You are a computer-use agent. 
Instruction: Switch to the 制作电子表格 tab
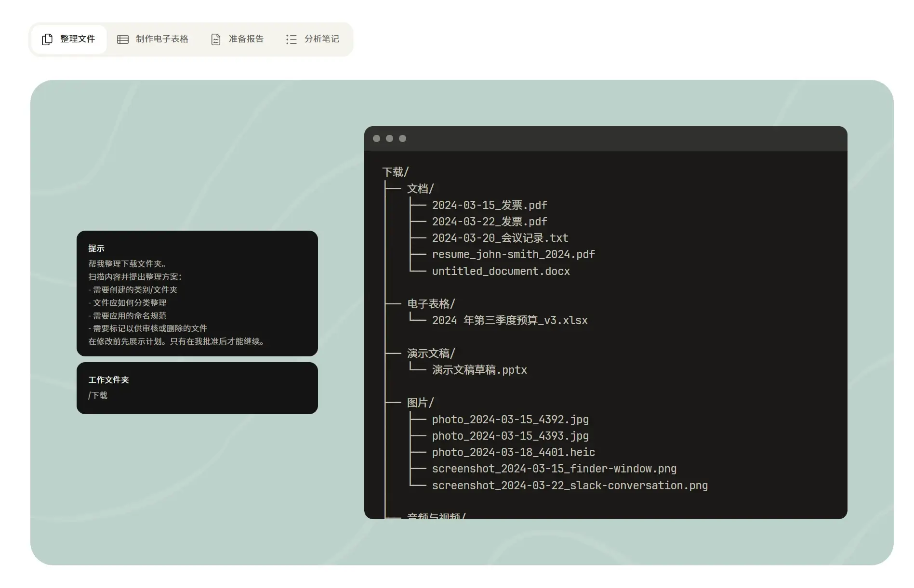[153, 39]
